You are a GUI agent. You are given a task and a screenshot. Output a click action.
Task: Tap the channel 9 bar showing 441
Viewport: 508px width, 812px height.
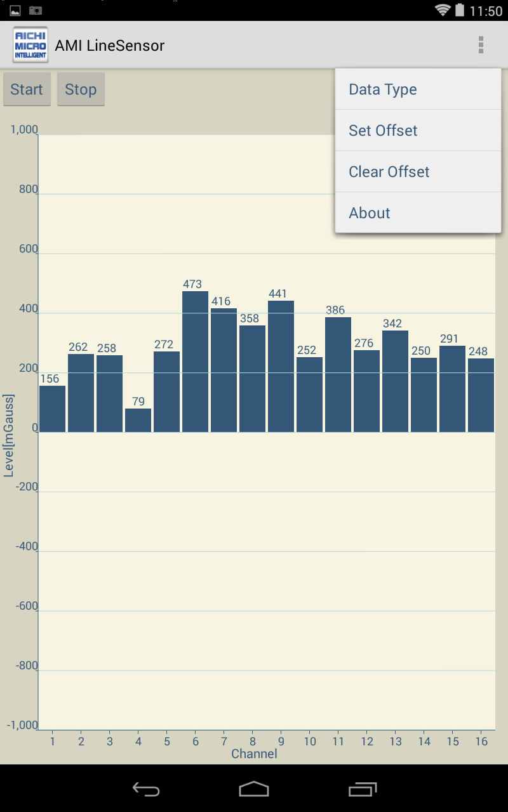point(281,367)
